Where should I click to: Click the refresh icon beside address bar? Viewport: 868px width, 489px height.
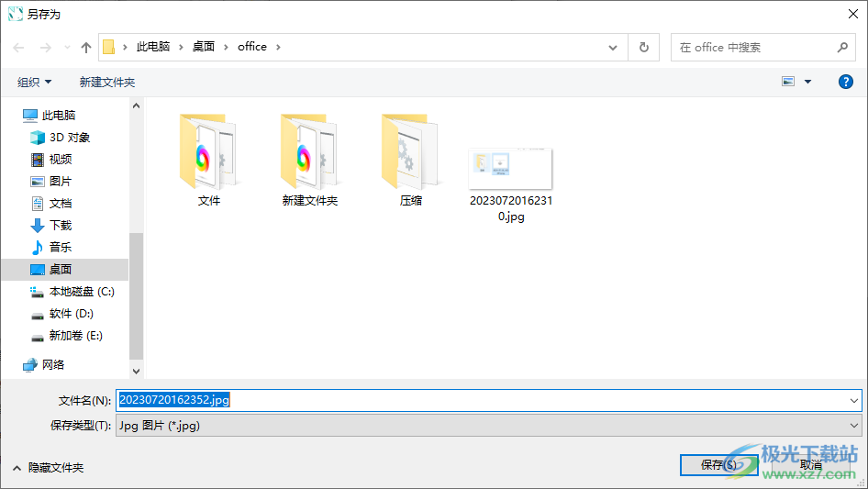pos(643,47)
